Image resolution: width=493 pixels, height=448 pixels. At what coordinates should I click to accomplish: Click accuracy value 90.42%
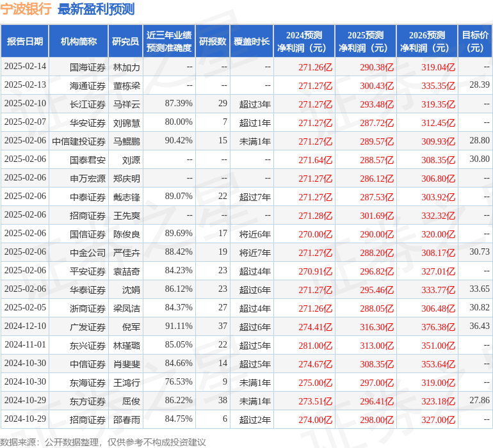[x=179, y=140]
